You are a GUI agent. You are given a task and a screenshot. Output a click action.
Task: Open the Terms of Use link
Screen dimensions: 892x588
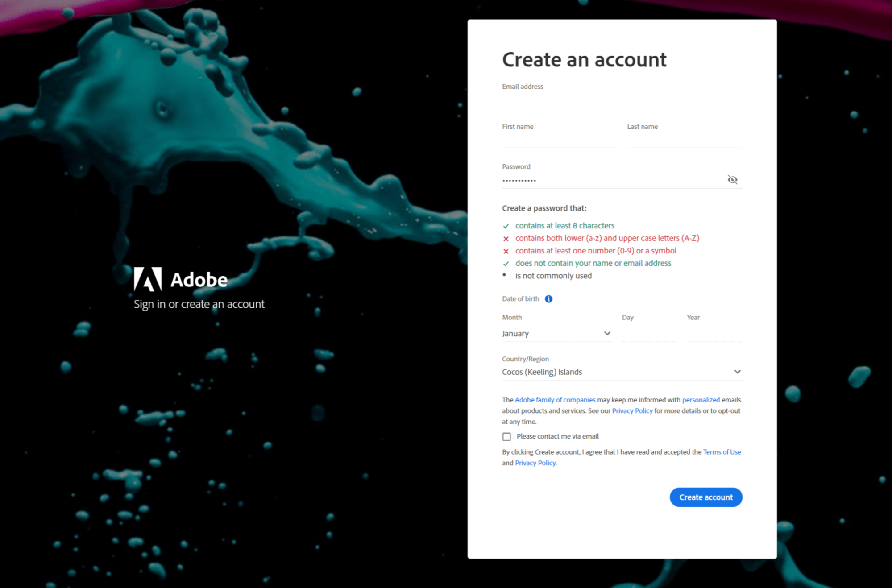(x=722, y=452)
